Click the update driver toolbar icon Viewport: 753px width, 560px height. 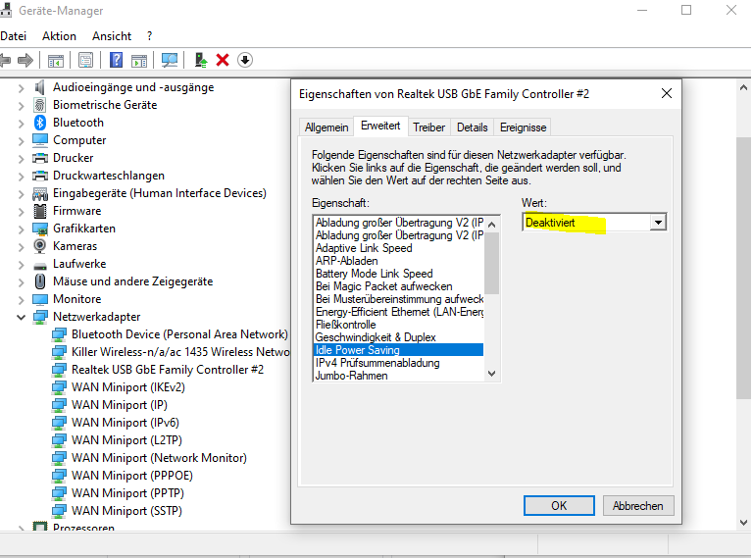point(200,60)
